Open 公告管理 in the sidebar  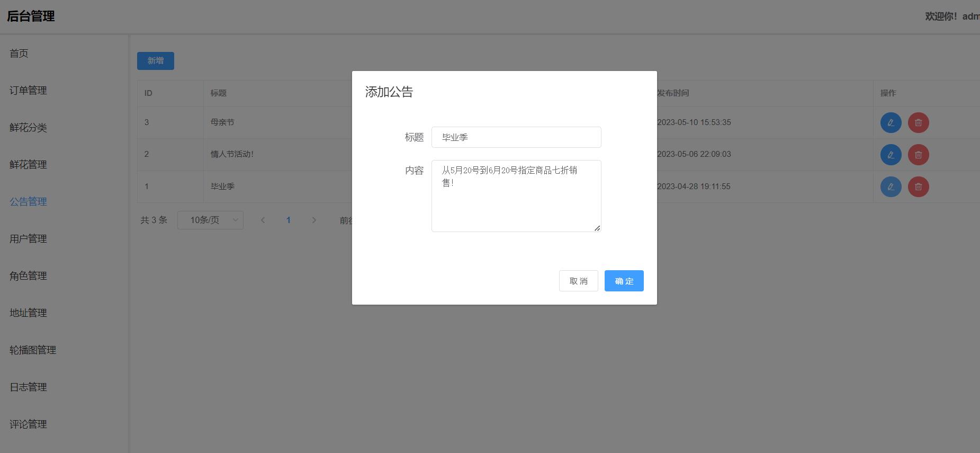click(28, 202)
